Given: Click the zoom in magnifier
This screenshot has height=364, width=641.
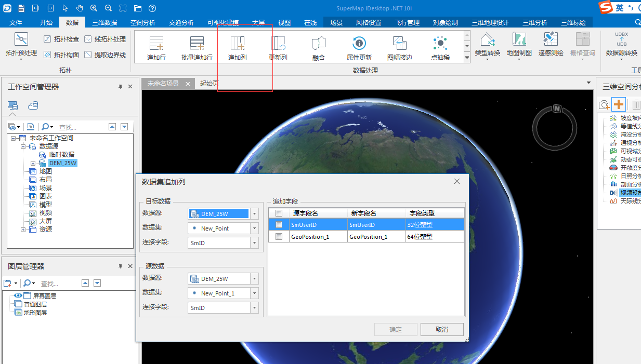Looking at the screenshot, I should coord(94,8).
